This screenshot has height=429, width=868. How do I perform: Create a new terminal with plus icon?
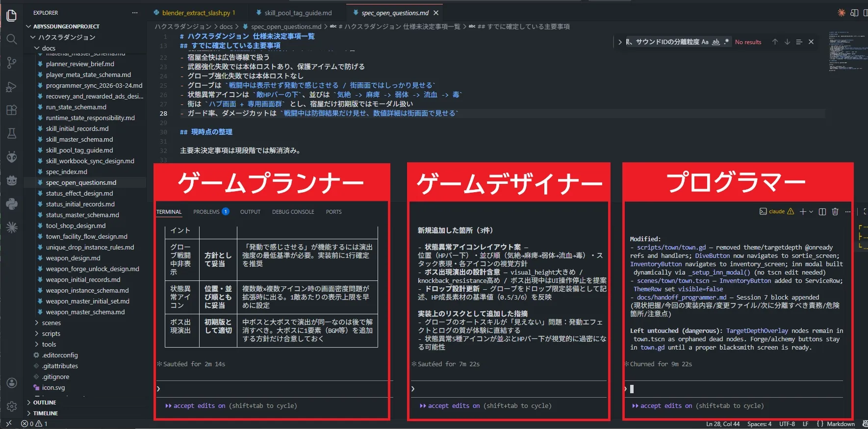tap(803, 212)
